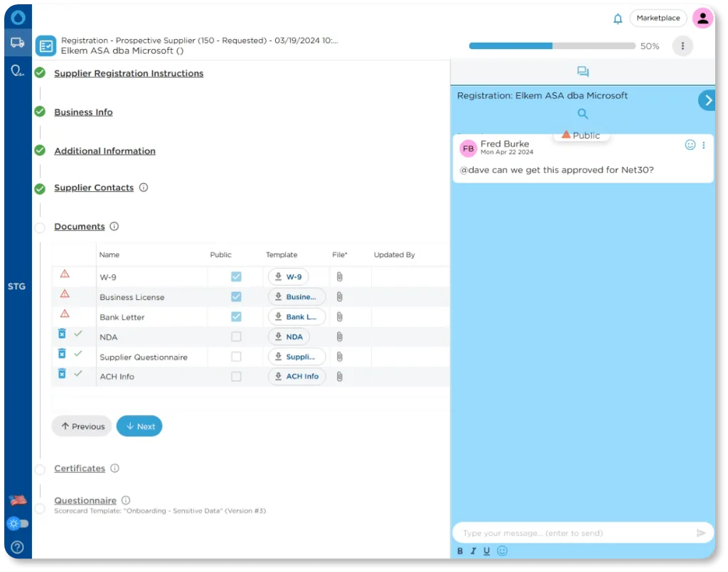Open emoji reaction on Fred Burke's message
The width and height of the screenshot is (728, 572).
click(690, 145)
